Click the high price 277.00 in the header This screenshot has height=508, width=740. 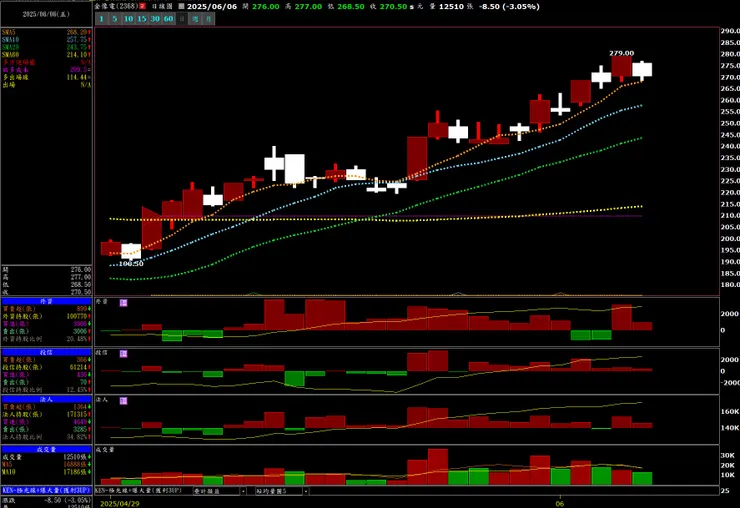pyautogui.click(x=308, y=7)
